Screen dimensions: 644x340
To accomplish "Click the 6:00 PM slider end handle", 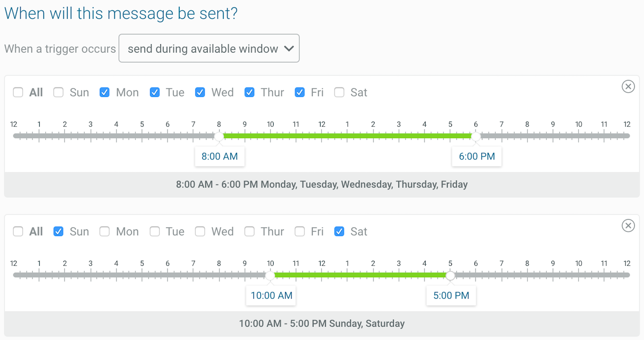I will point(476,136).
